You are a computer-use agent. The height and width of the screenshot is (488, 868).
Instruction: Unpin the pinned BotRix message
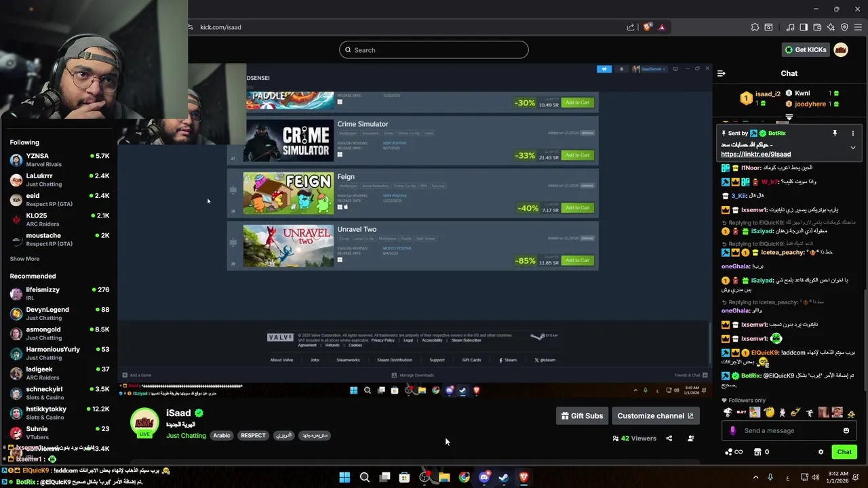(x=835, y=134)
